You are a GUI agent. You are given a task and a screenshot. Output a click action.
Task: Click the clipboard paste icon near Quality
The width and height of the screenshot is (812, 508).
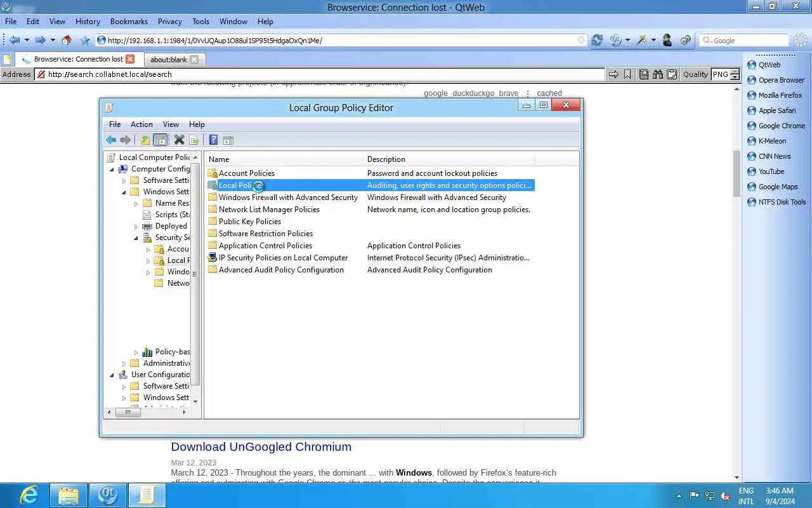[672, 74]
